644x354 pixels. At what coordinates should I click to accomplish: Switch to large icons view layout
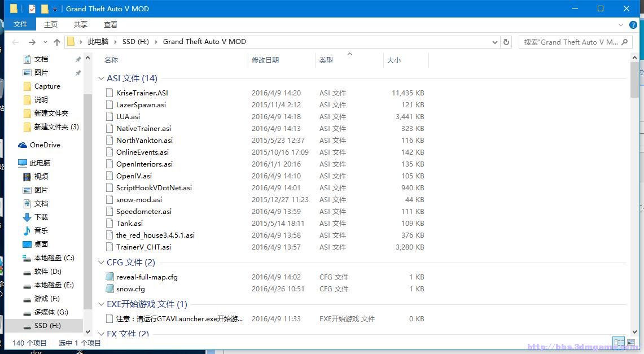(631, 343)
